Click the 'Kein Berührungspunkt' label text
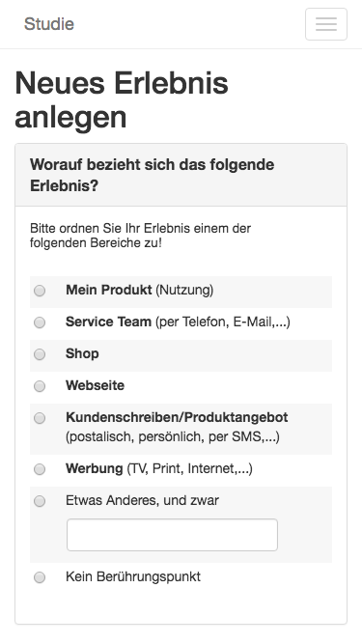The image size is (362, 644). pos(133,576)
